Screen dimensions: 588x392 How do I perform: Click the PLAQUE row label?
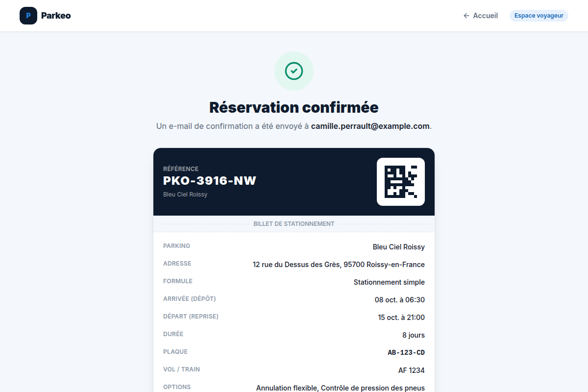pos(175,352)
